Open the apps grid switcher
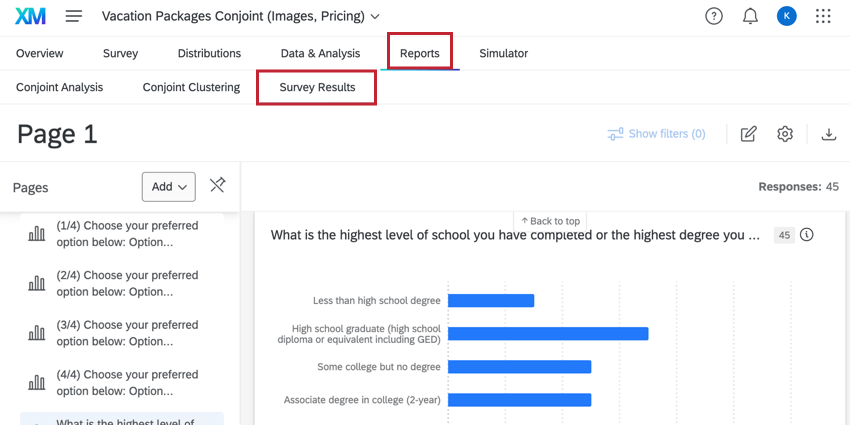850x425 pixels. coord(823,16)
